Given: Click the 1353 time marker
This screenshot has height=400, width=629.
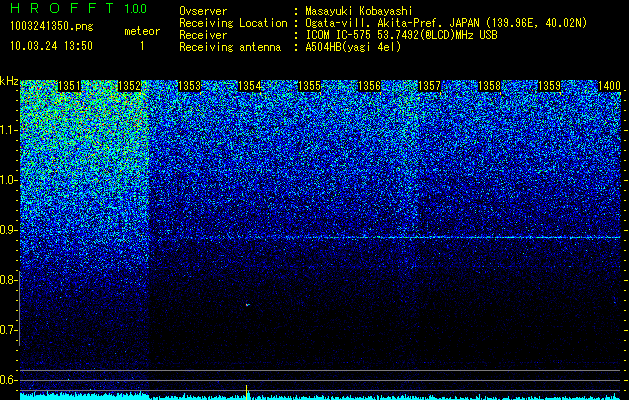Looking at the screenshot, I should coord(189,86).
